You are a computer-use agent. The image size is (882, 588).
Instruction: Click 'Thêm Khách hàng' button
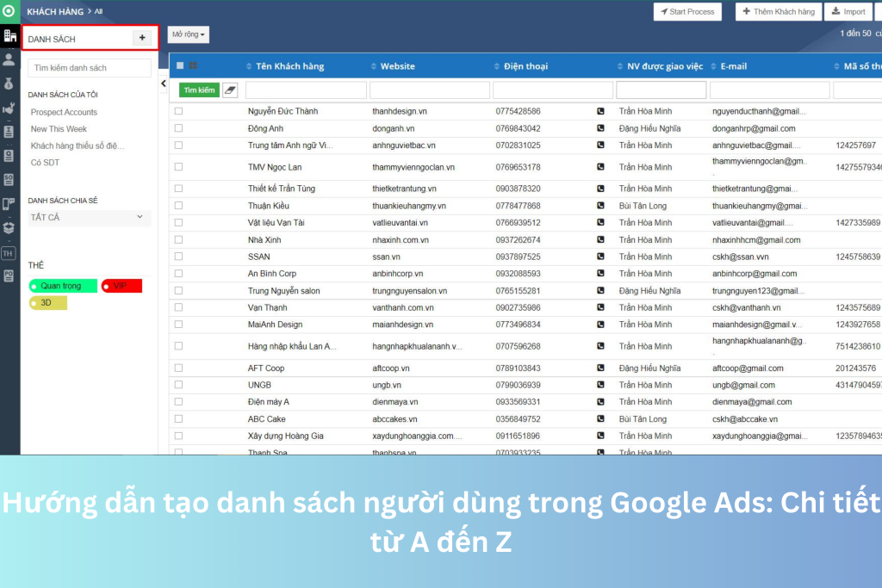(779, 12)
